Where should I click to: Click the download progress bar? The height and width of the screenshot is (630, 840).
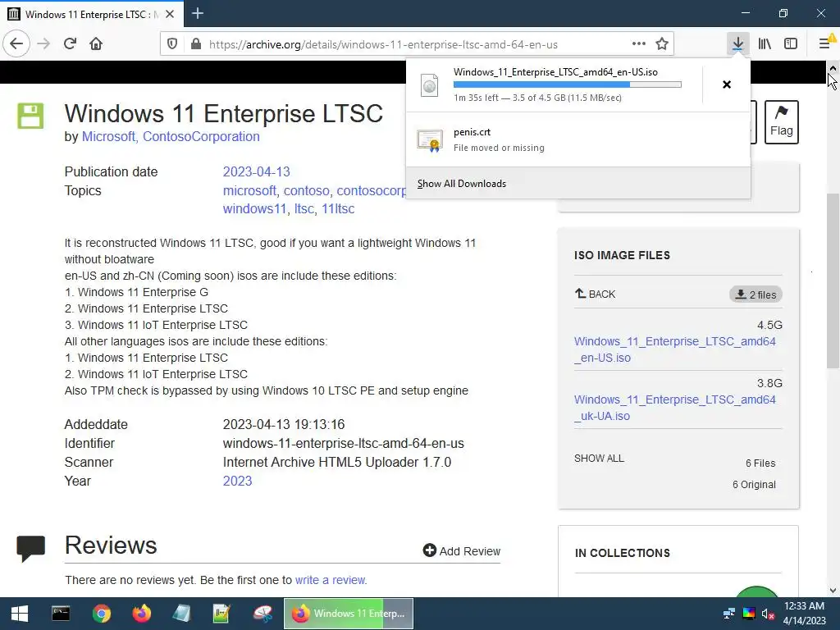point(568,84)
